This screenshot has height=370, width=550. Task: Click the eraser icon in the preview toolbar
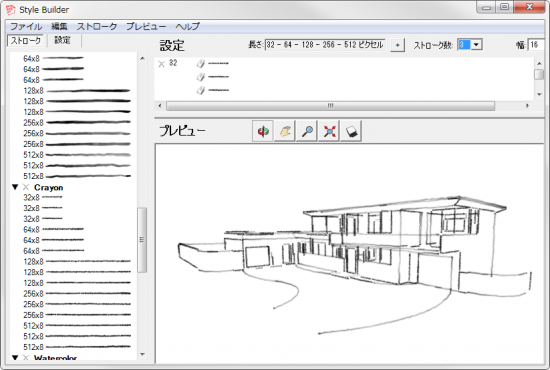tap(351, 131)
